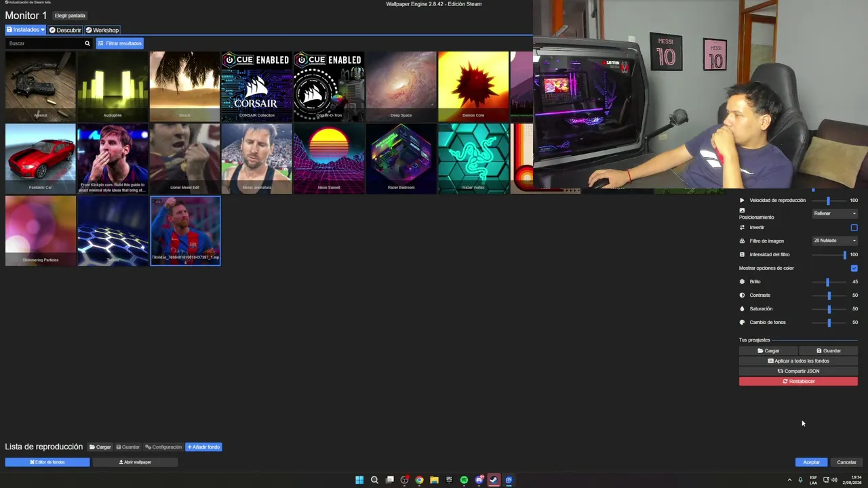The height and width of the screenshot is (488, 868).
Task: Click the swap arrows icon beside Invertir
Action: coord(742,228)
